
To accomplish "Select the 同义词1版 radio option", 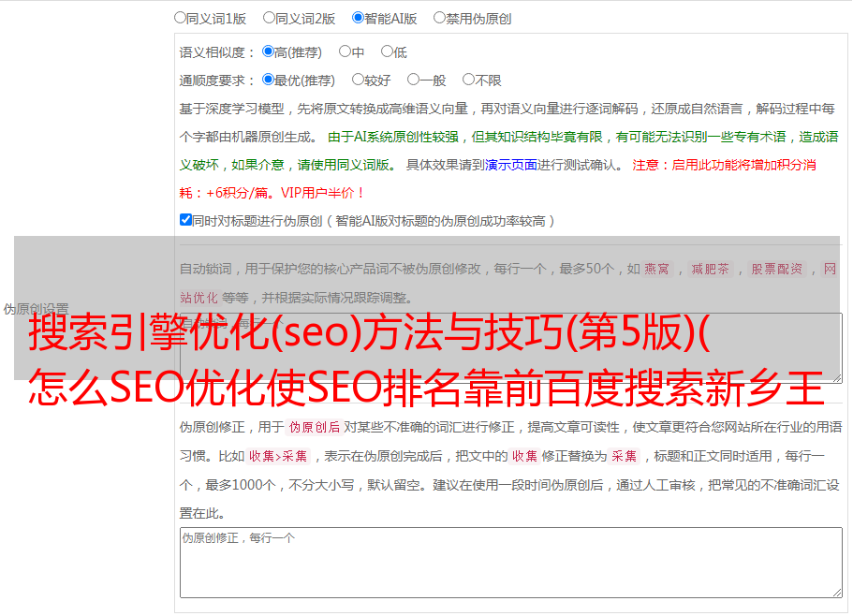I will 180,18.
